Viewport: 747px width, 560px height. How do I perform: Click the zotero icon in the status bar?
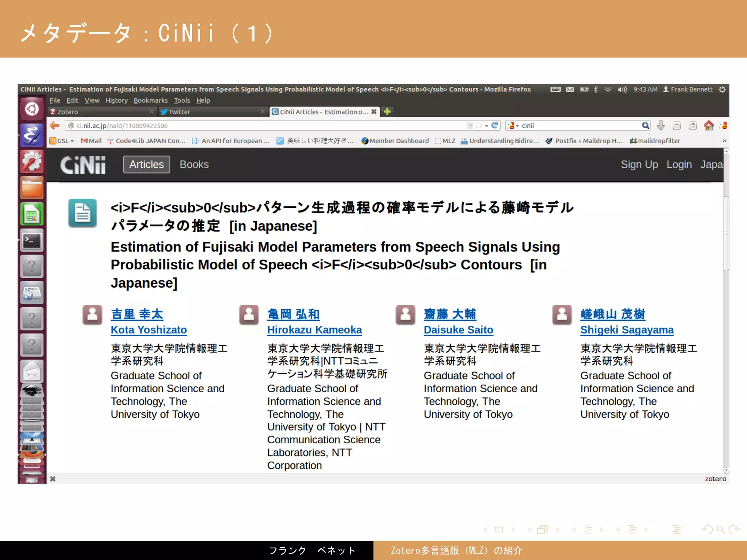point(715,479)
